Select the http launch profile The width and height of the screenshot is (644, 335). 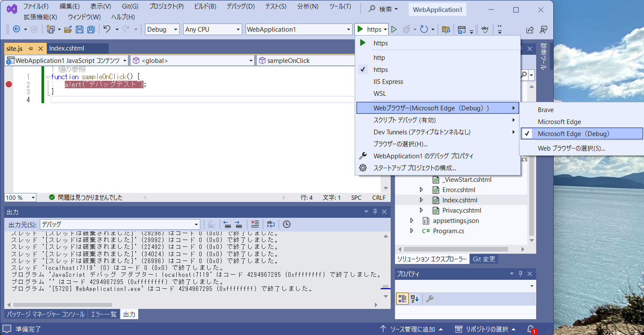click(x=437, y=58)
